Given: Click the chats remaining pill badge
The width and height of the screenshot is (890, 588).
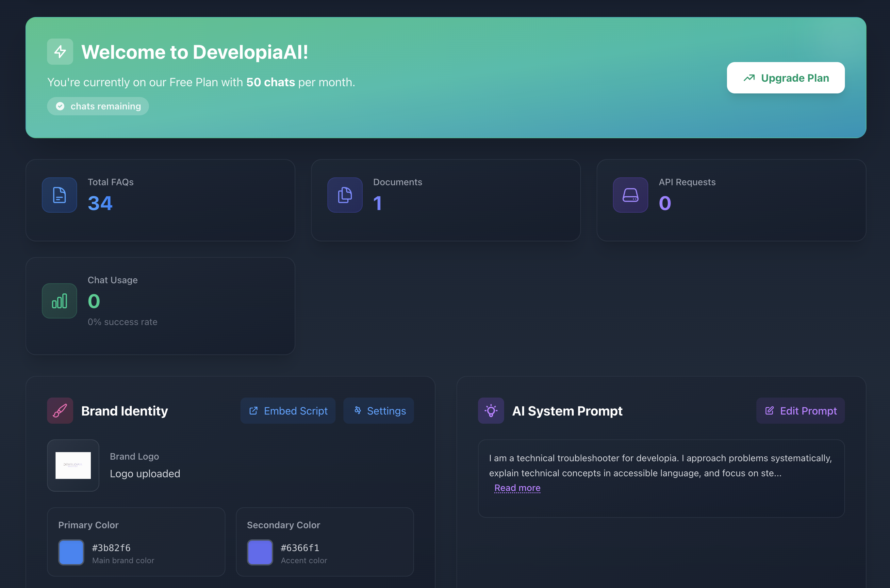Looking at the screenshot, I should click(98, 106).
